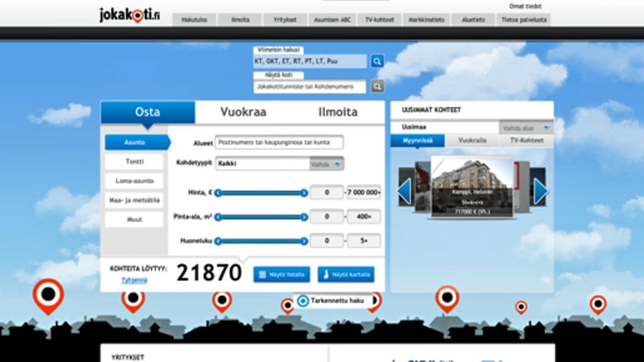Click the Alueet location input field
Screen dimensions: 644x362
click(x=279, y=143)
